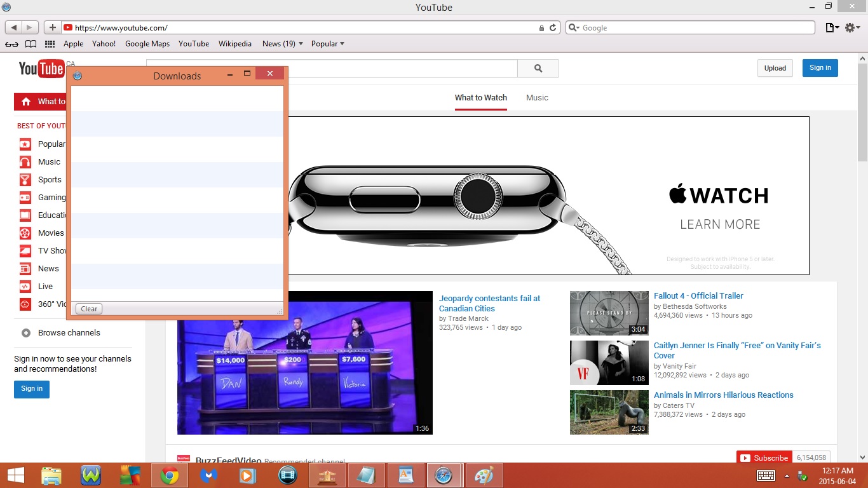Switch to the Music tab
868x488 pixels.
[x=537, y=98]
